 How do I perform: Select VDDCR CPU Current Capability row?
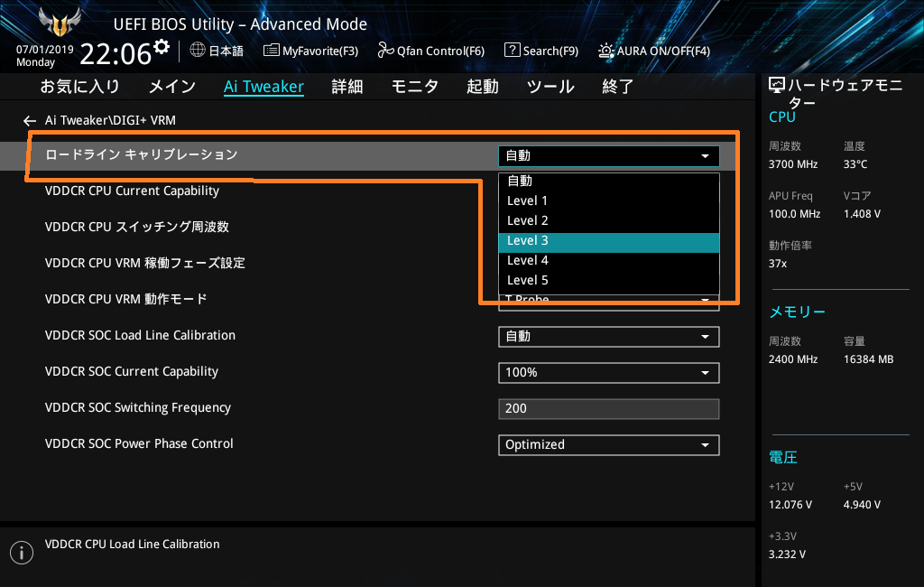click(132, 191)
